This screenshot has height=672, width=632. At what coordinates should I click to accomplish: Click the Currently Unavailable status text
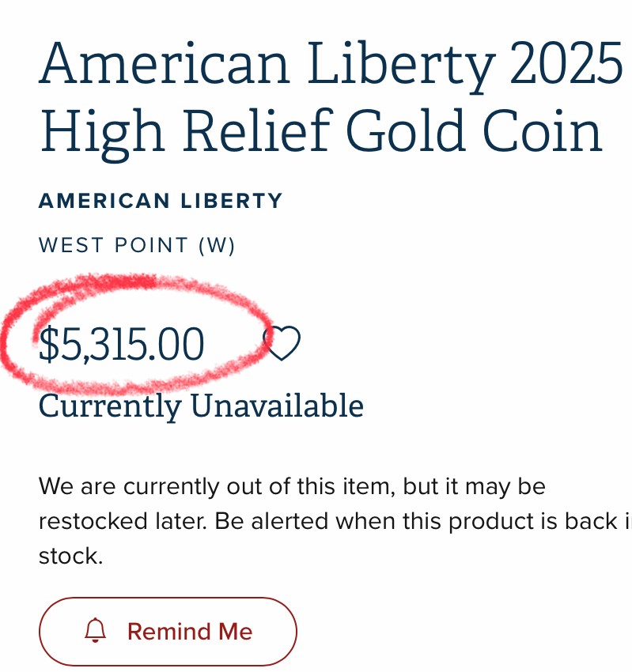[x=201, y=406]
